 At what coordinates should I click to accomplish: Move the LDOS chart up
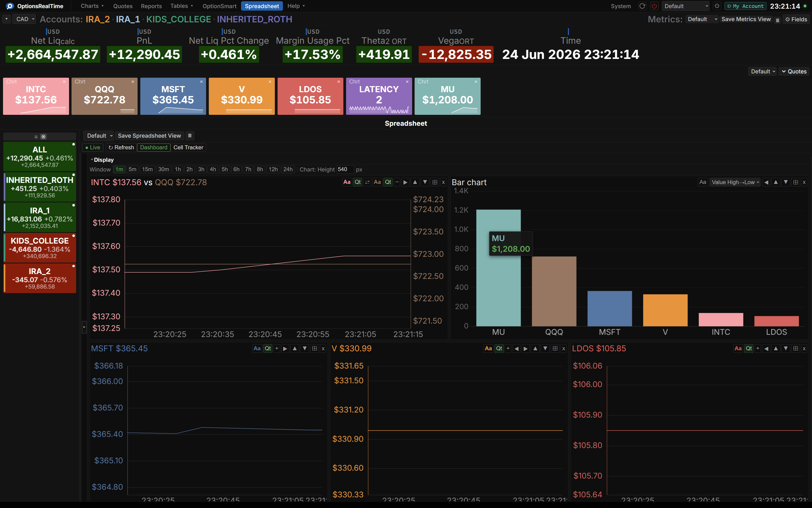tap(776, 348)
